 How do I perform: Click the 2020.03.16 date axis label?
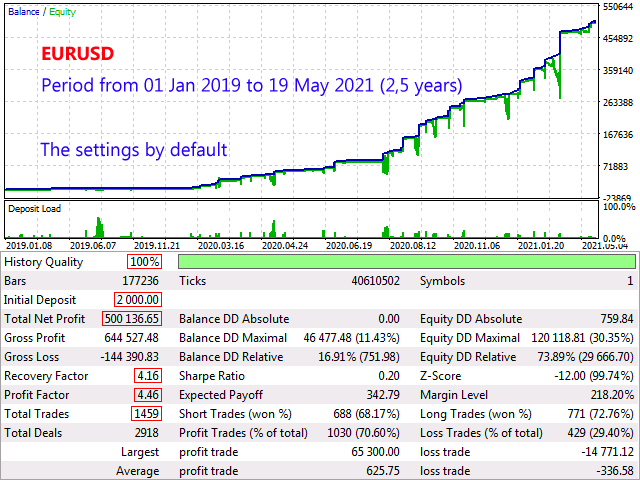click(x=221, y=246)
